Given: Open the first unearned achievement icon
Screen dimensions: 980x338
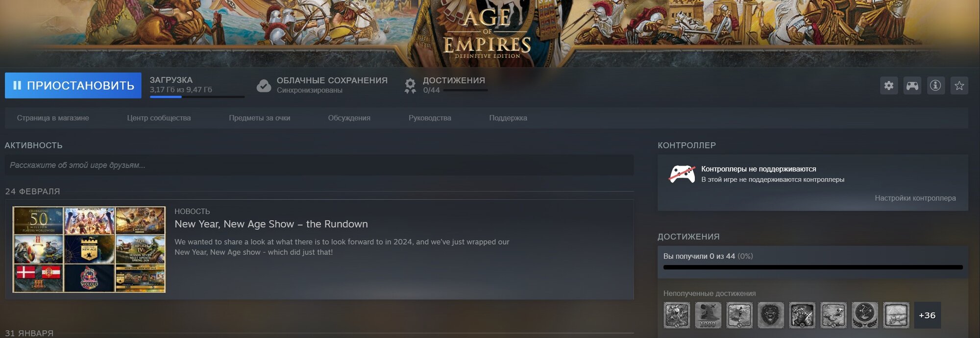Looking at the screenshot, I should (677, 315).
